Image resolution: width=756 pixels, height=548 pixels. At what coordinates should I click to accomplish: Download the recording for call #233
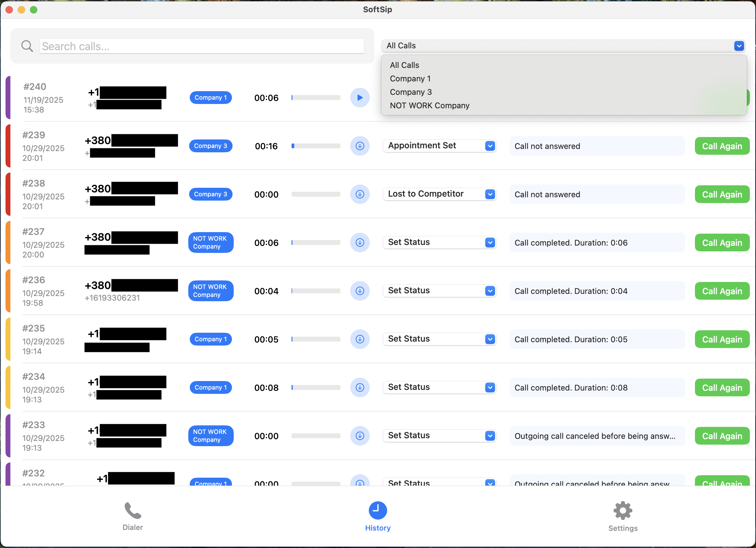(x=360, y=435)
